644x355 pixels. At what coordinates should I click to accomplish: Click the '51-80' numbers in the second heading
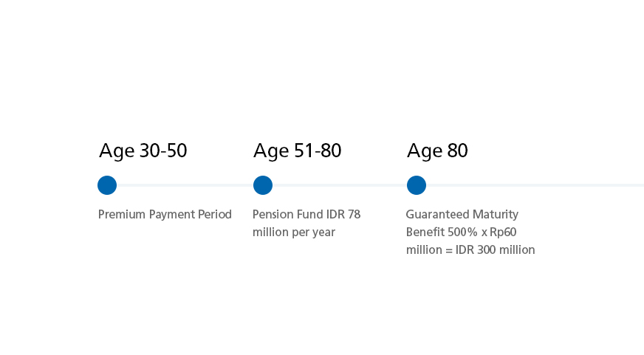[317, 151]
